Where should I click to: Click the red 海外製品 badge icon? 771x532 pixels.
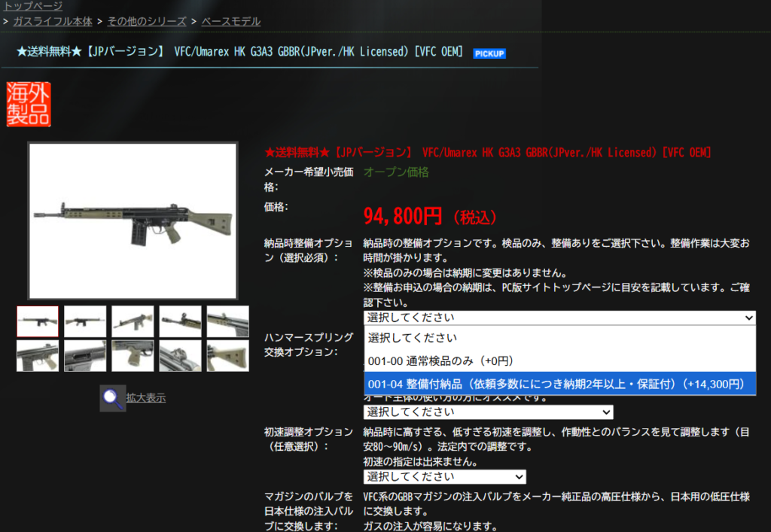(x=29, y=104)
